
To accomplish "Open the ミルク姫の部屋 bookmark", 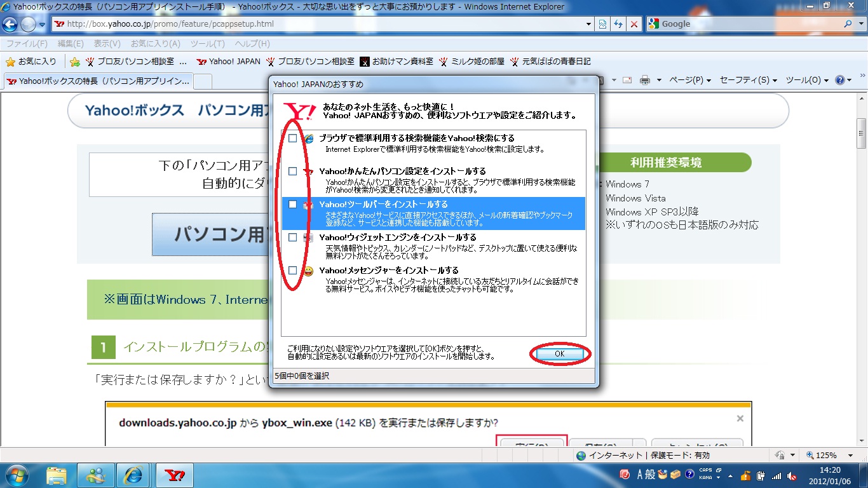I will (471, 62).
